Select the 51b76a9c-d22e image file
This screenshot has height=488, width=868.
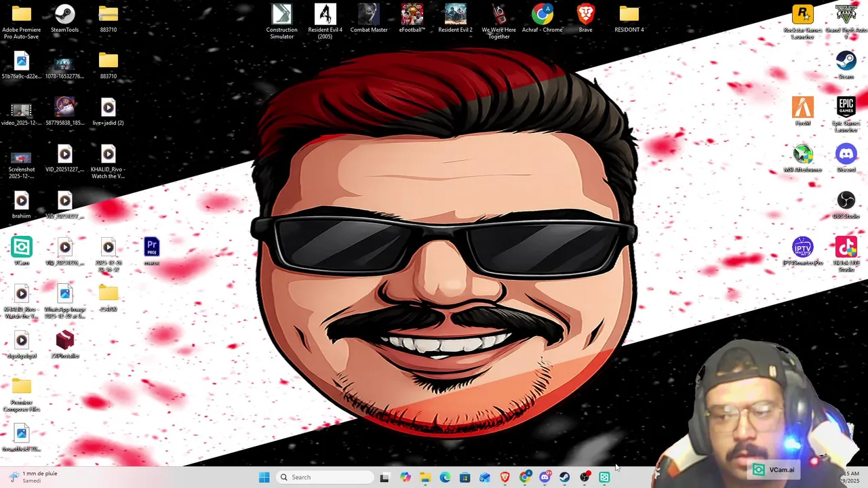21,65
